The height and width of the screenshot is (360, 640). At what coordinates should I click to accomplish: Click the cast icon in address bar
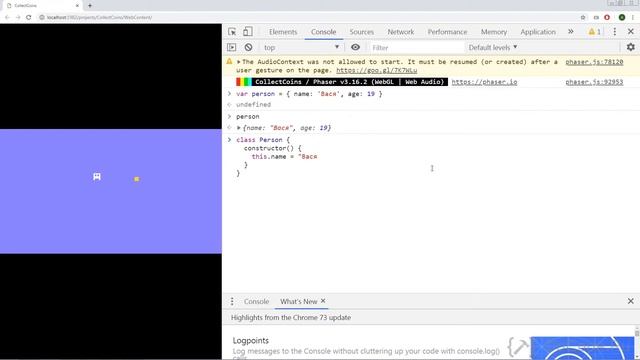coord(596,17)
